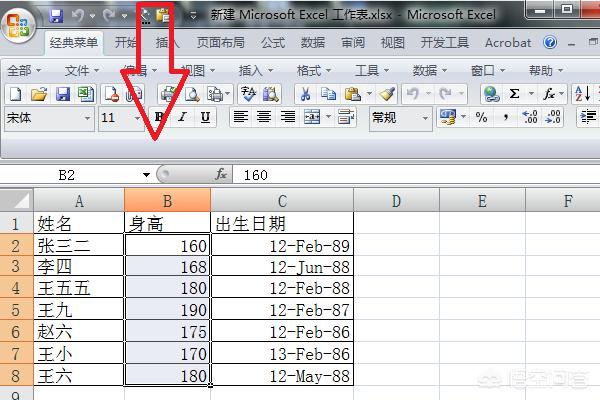Expand the paste options arrow
The image size is (600, 400).
[369, 94]
